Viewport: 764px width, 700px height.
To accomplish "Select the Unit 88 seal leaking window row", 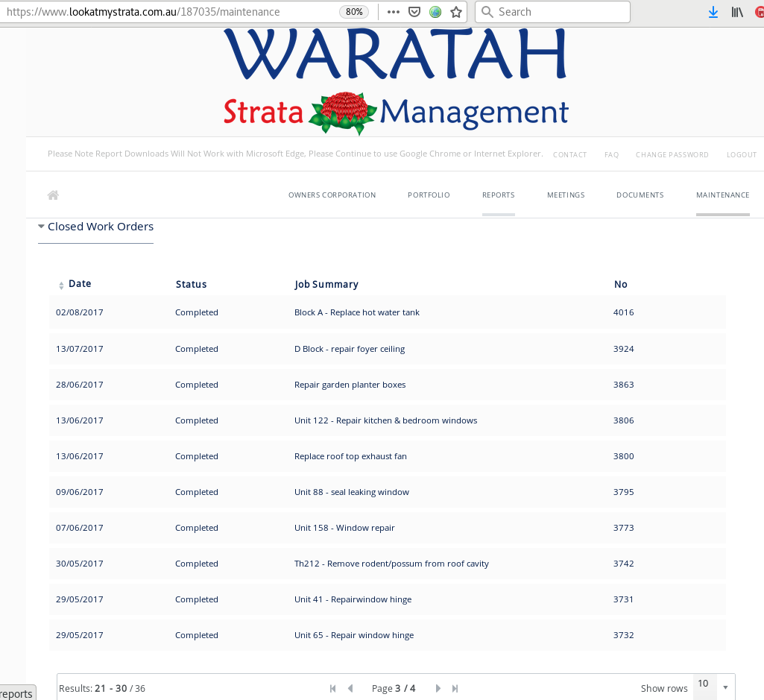I will click(388, 492).
